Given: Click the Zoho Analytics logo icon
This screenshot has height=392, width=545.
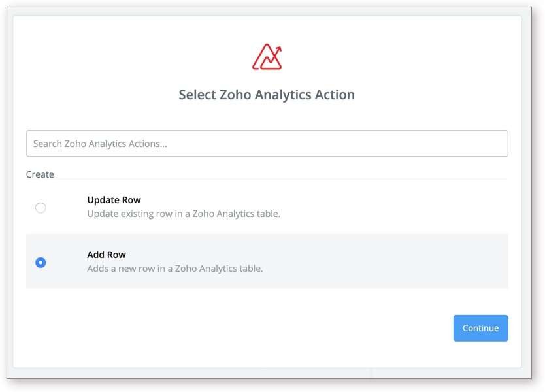Looking at the screenshot, I should tap(267, 57).
